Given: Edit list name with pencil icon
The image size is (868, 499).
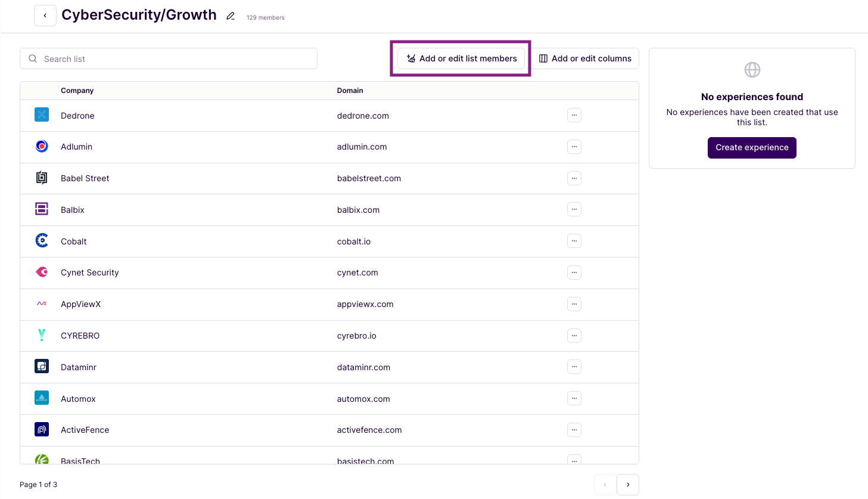Looking at the screenshot, I should pyautogui.click(x=231, y=16).
